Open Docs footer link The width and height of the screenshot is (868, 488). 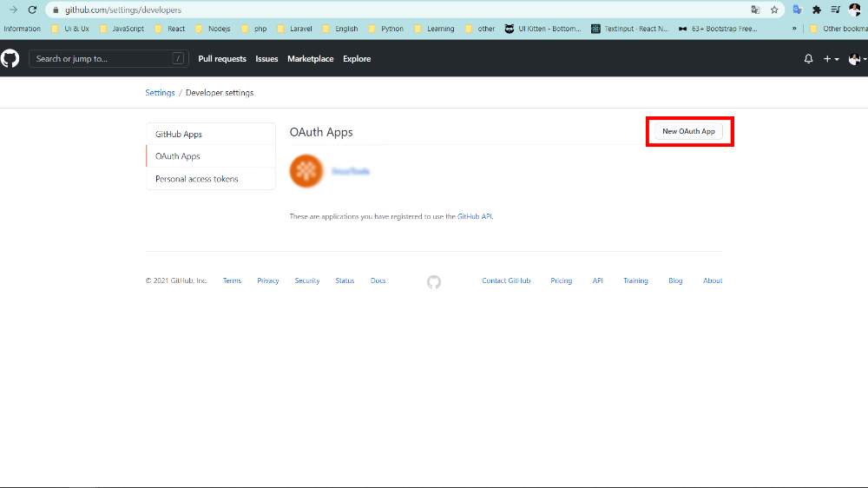[378, 280]
